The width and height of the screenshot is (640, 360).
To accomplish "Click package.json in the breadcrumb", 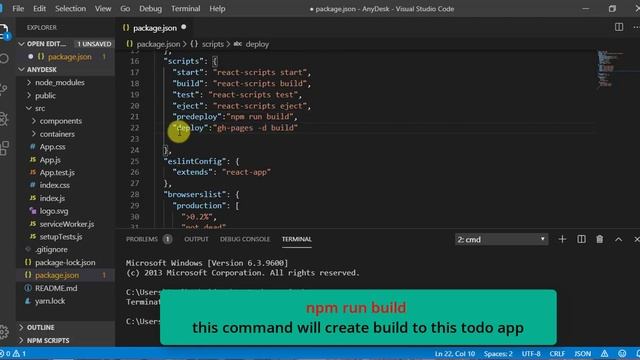I will (158, 44).
